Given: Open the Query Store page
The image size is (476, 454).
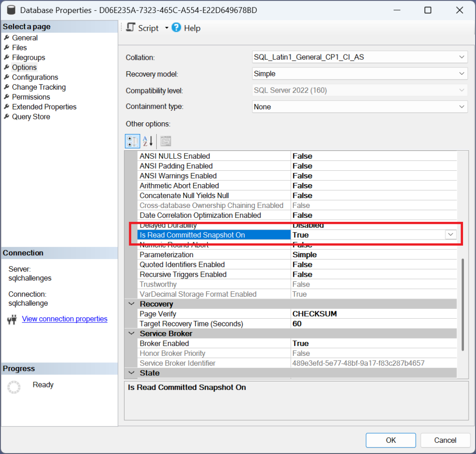Looking at the screenshot, I should 31,117.
